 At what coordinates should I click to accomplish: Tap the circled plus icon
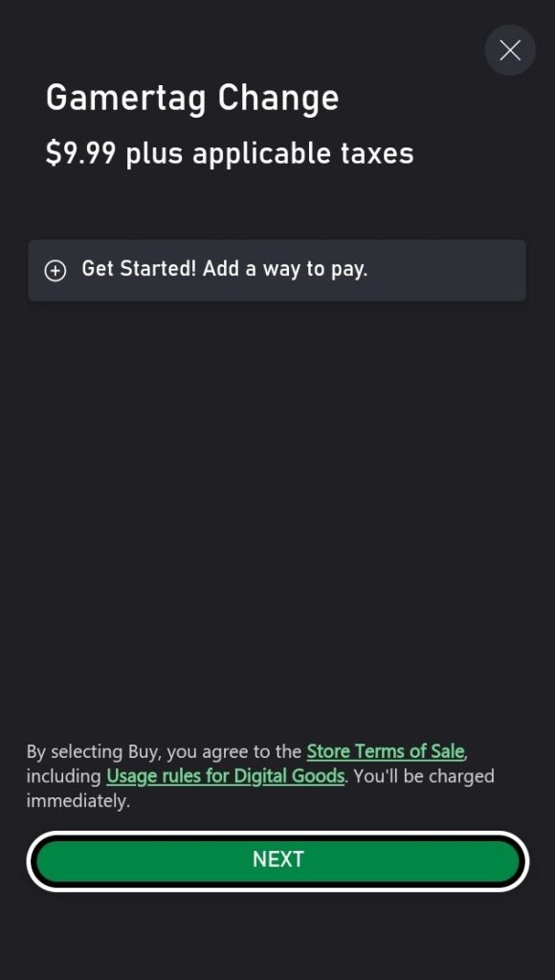tap(55, 271)
